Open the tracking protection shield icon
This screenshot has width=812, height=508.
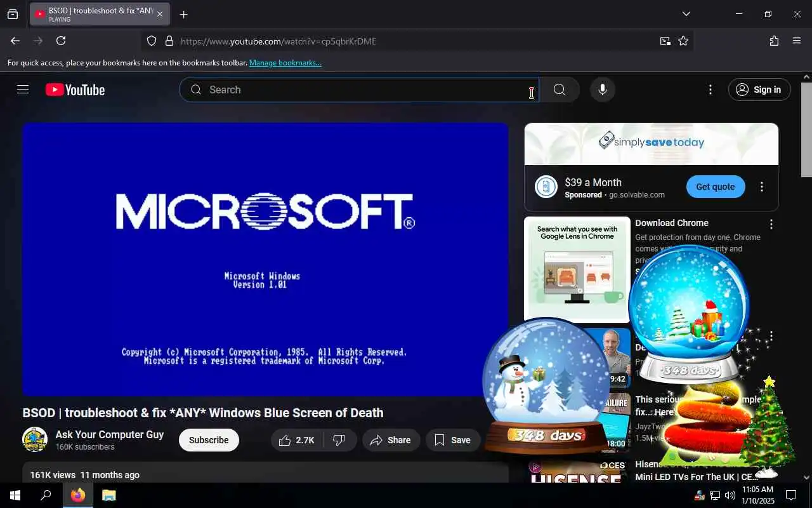point(152,41)
